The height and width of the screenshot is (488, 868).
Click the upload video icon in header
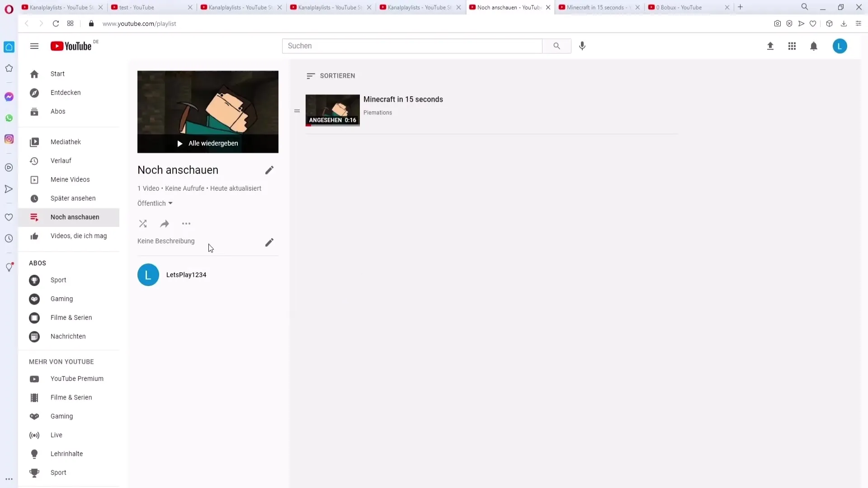[x=769, y=46]
